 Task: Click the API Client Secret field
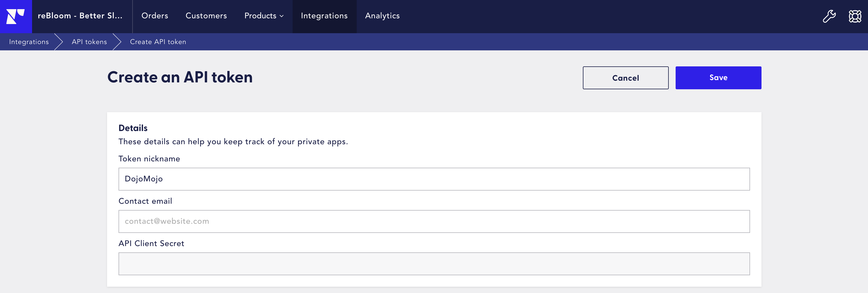click(x=434, y=264)
